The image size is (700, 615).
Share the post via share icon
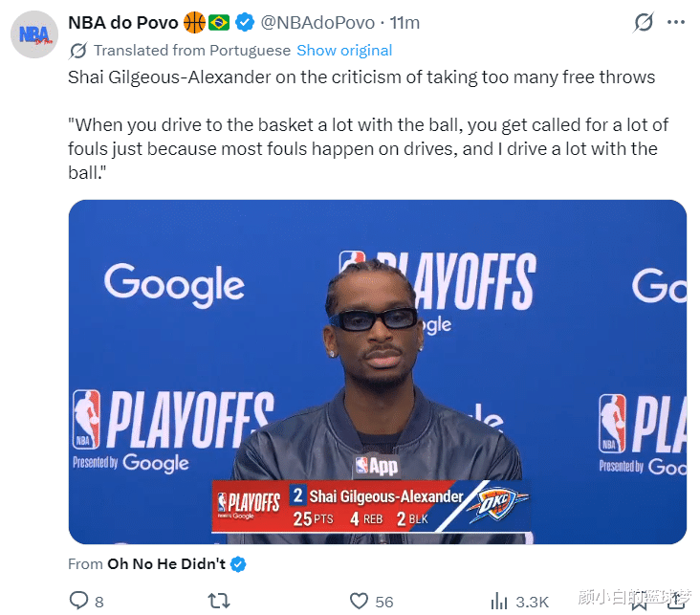pyautogui.click(x=677, y=601)
